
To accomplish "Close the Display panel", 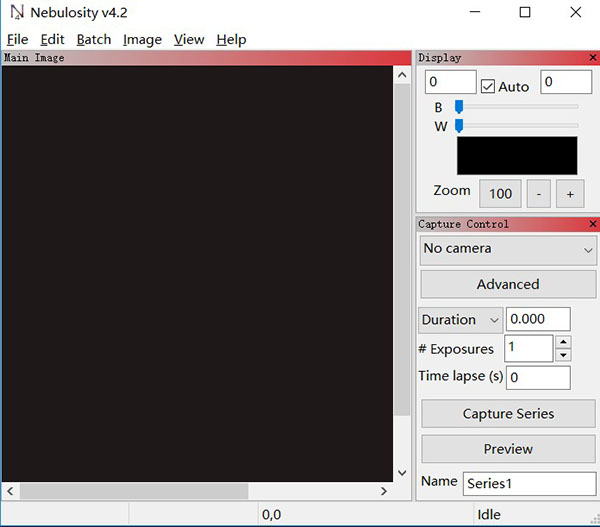I will click(592, 58).
